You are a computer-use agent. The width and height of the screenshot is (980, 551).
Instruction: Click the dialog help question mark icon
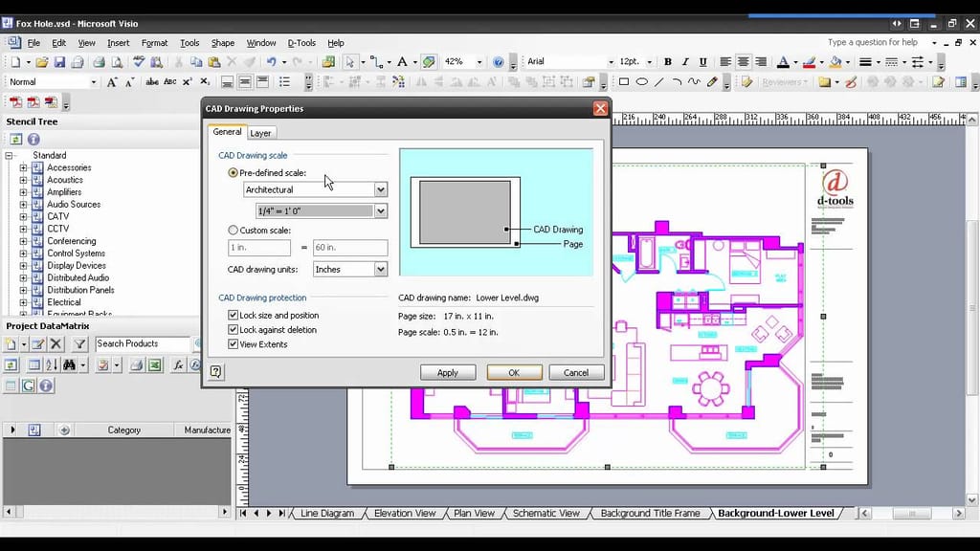pos(214,372)
